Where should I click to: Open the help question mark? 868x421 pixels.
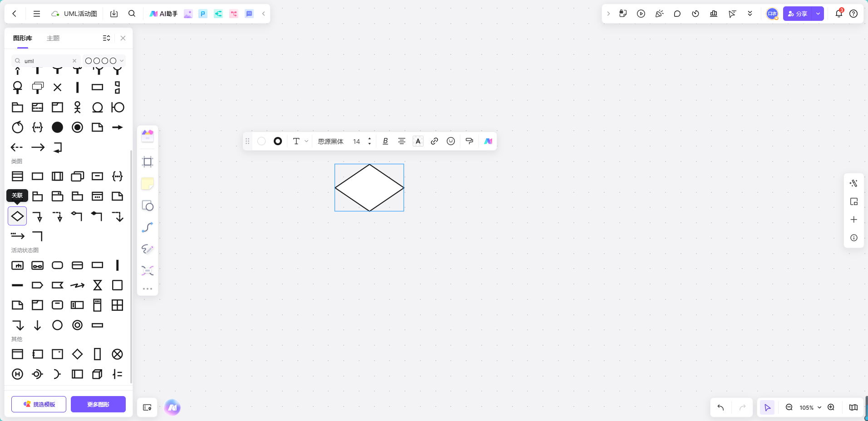853,14
